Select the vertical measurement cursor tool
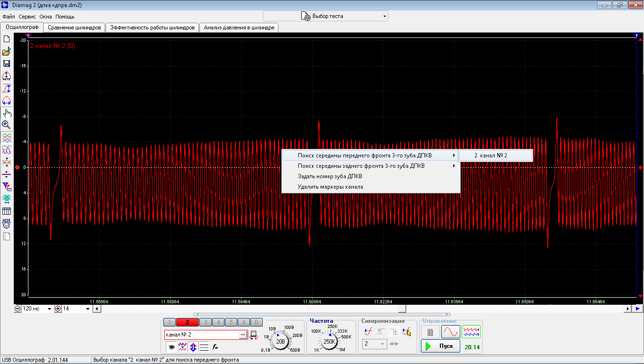The width and height of the screenshot is (644, 364). [x=7, y=88]
